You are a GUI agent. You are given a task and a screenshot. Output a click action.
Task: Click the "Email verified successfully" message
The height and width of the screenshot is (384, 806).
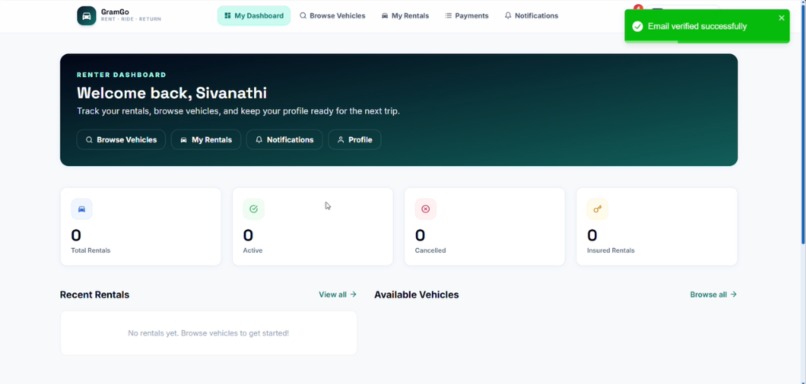(x=697, y=27)
